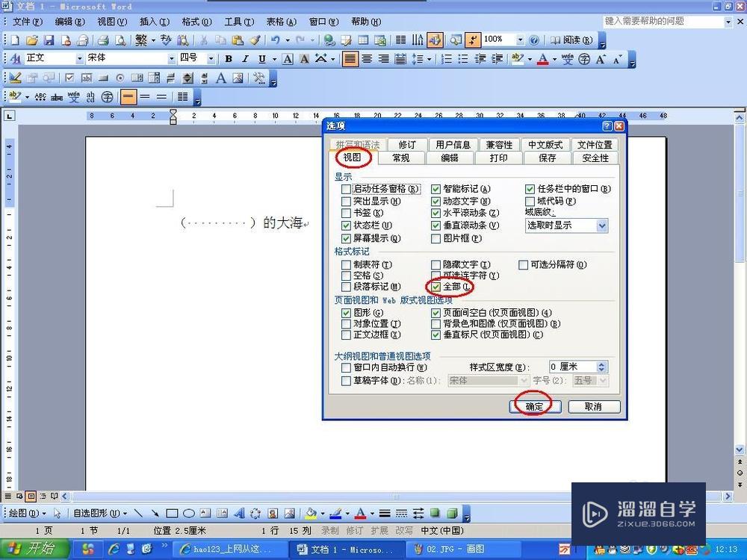Screen dimensions: 747x560
Task: Click the Help question mark icon
Action: [x=535, y=40]
